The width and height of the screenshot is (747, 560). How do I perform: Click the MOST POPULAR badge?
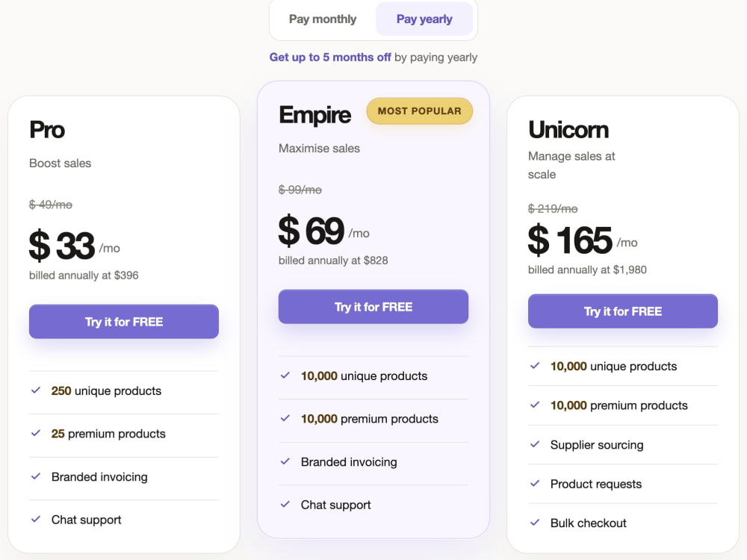click(x=419, y=111)
